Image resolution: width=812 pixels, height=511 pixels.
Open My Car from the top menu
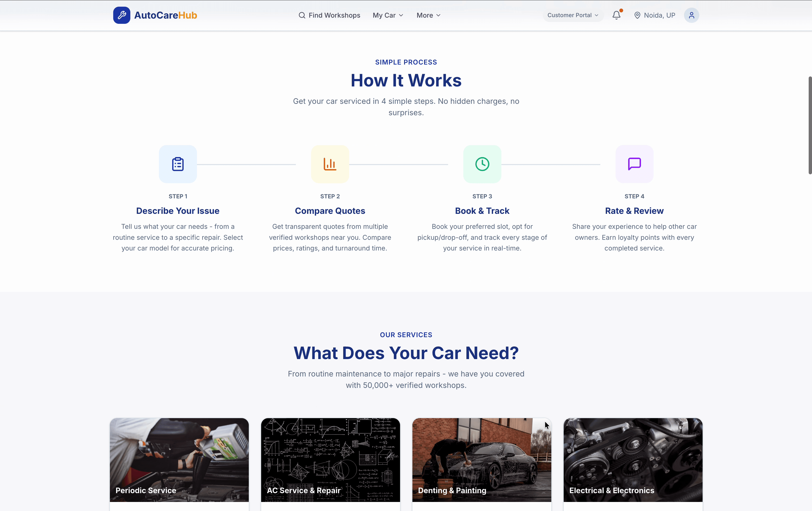[x=384, y=15]
